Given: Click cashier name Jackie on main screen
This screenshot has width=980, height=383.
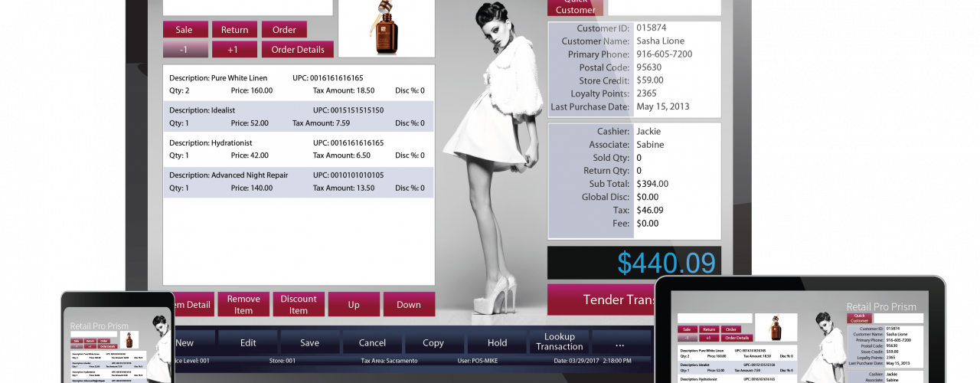Looking at the screenshot, I should (648, 132).
